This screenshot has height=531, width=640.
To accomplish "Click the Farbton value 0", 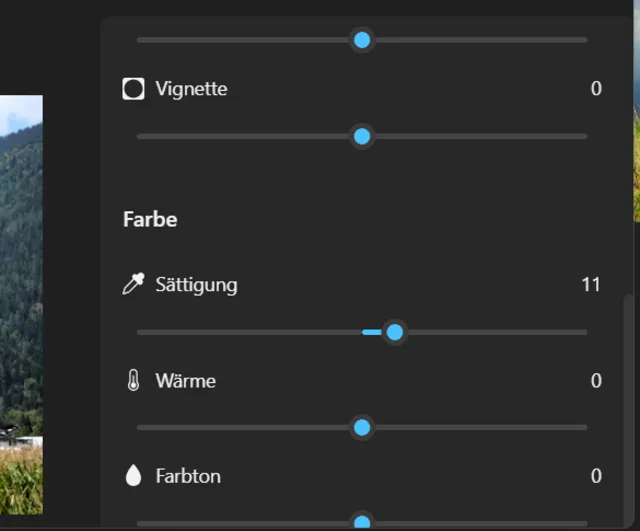I will tap(596, 476).
